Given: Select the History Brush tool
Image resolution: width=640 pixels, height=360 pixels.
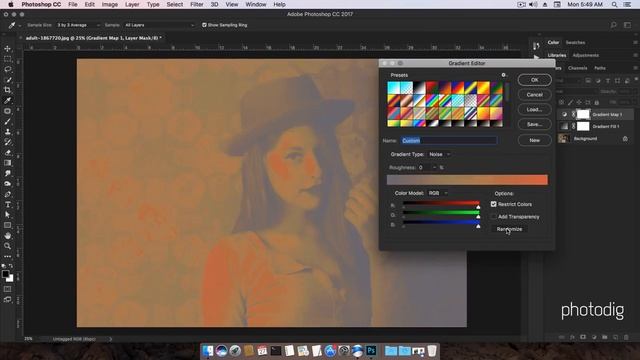Looking at the screenshot, I should [x=7, y=142].
